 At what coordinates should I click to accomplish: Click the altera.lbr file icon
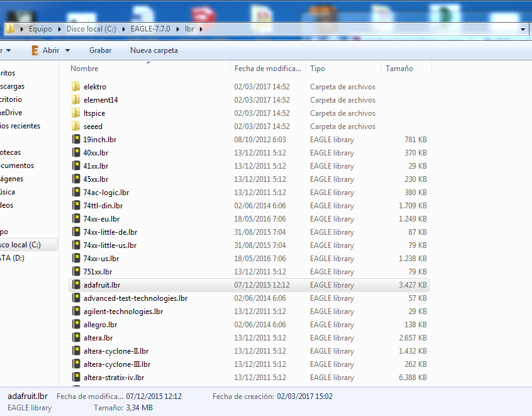coord(76,338)
